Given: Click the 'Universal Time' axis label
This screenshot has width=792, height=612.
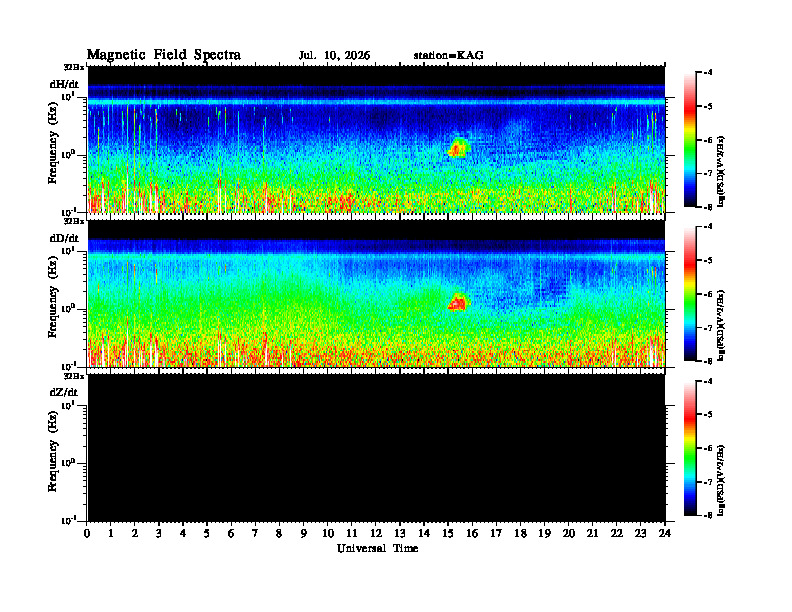Looking at the screenshot, I should pos(377,548).
